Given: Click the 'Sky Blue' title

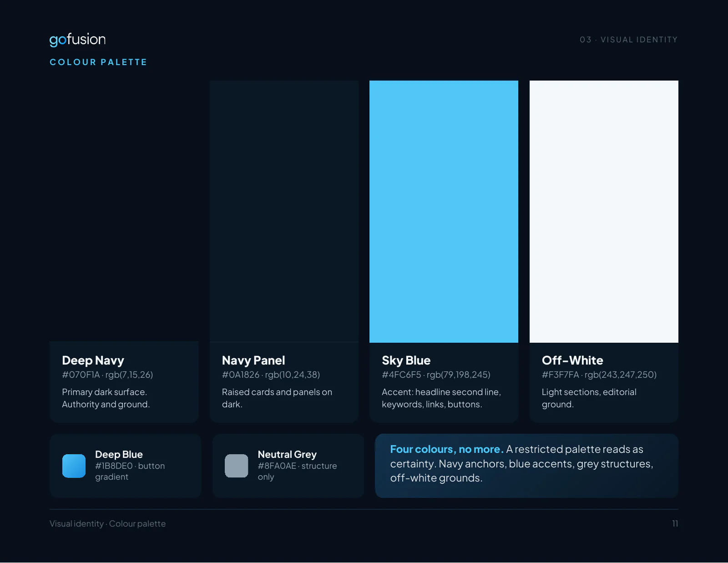Looking at the screenshot, I should coord(406,360).
